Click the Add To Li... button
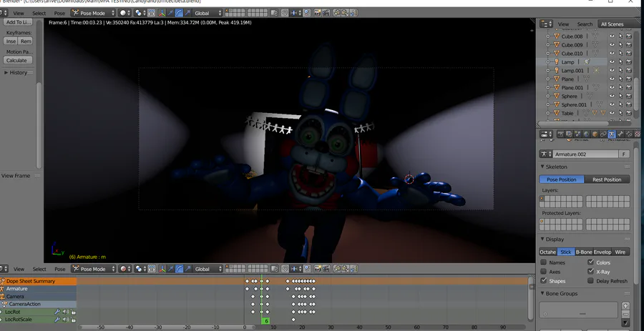The width and height of the screenshot is (644, 331). (x=18, y=22)
